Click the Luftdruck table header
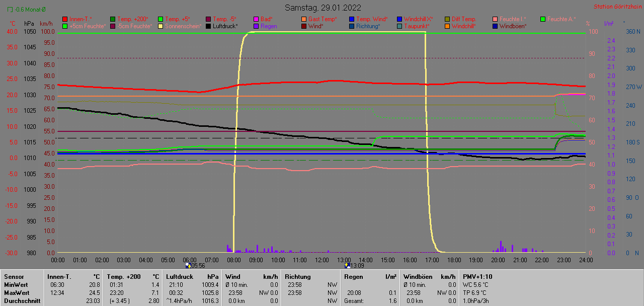Viewport: 644px width, 306px height. click(180, 276)
